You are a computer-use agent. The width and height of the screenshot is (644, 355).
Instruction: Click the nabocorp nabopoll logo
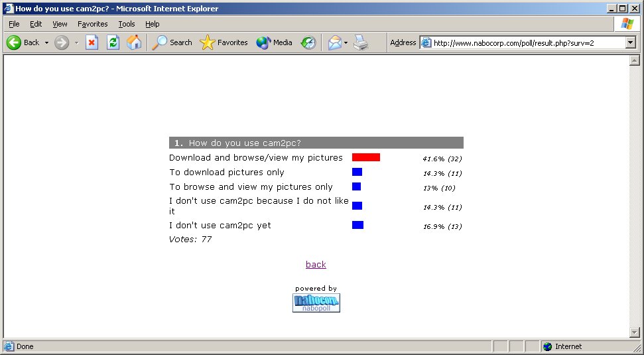(316, 303)
